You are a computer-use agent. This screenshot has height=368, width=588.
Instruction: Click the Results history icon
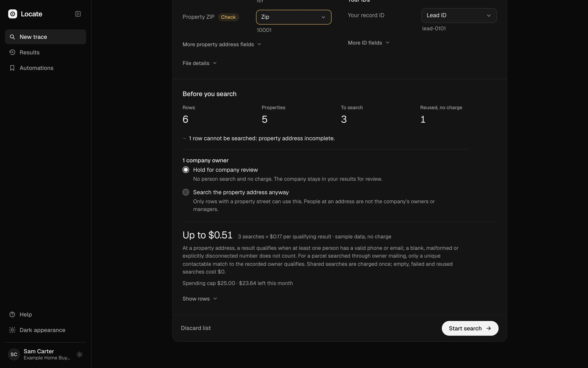tap(12, 52)
